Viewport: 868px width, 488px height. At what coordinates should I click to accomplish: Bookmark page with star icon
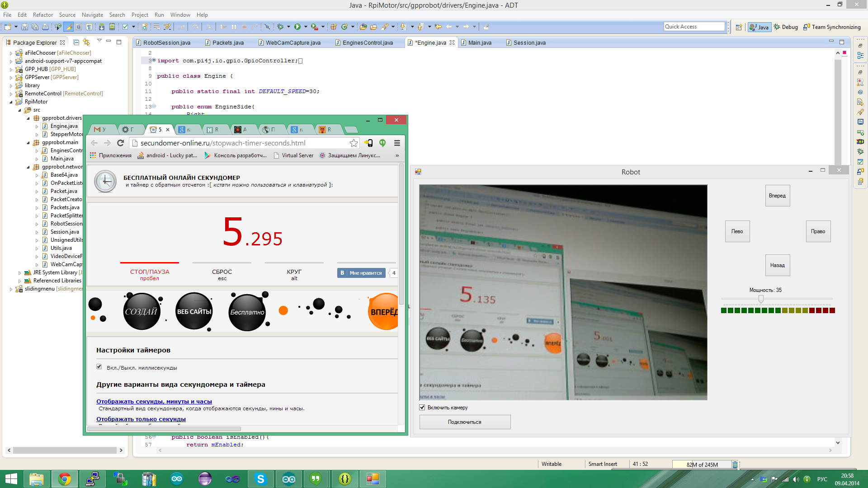[x=354, y=143]
